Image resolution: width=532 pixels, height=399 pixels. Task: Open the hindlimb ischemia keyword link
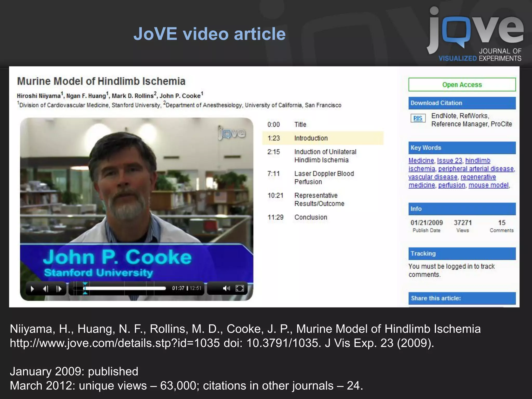pyautogui.click(x=477, y=161)
